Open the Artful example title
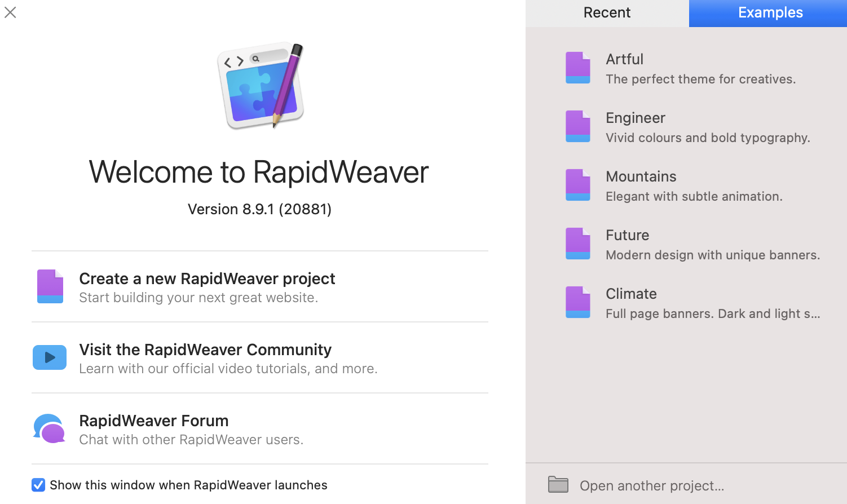The width and height of the screenshot is (847, 504). [x=624, y=59]
